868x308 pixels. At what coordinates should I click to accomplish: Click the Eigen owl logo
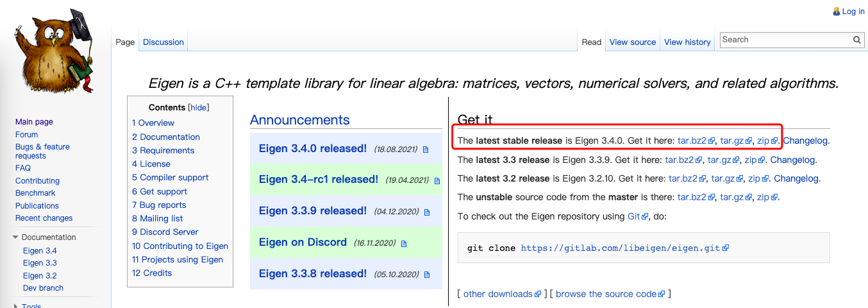pos(54,50)
